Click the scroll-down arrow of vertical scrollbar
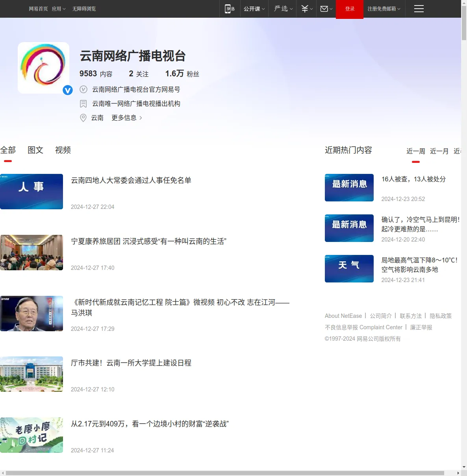467x476 pixels. [464, 467]
